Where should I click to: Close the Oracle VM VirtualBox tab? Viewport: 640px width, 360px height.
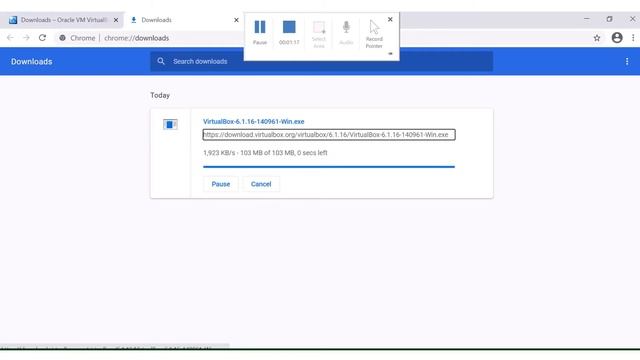coord(116,20)
